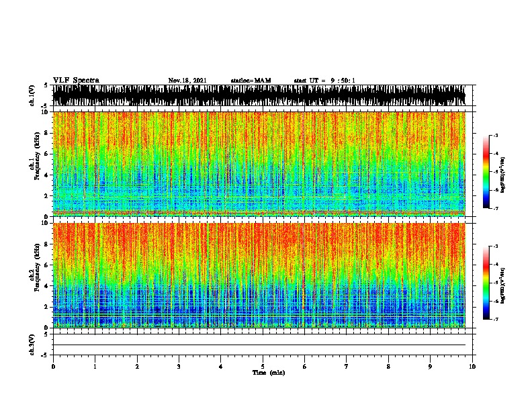Click the "start UT = 9 :50: 1" text

pos(324,81)
